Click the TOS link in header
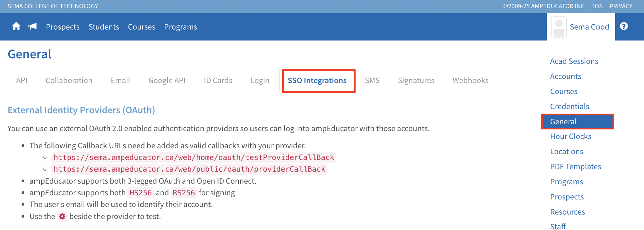Viewport: 644px width, 230px height. pyautogui.click(x=597, y=6)
